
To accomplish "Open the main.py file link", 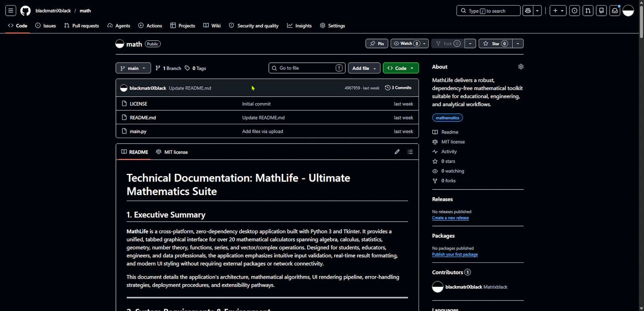I will tap(138, 132).
